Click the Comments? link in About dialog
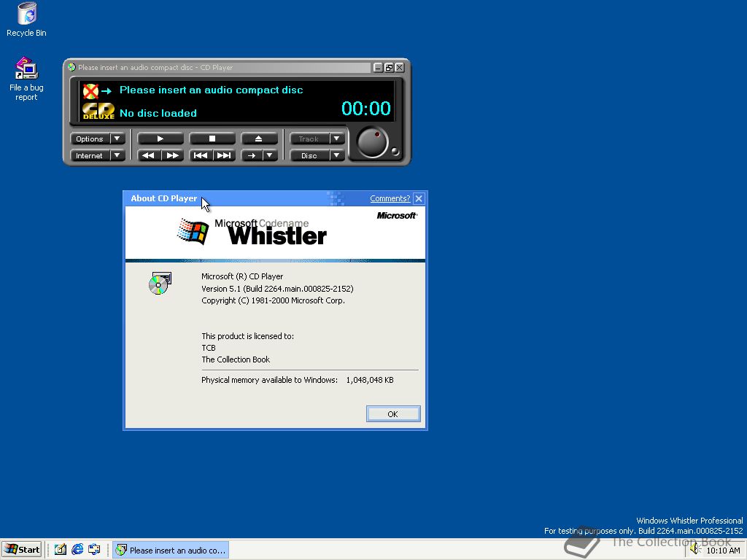747x560 pixels. click(x=390, y=198)
